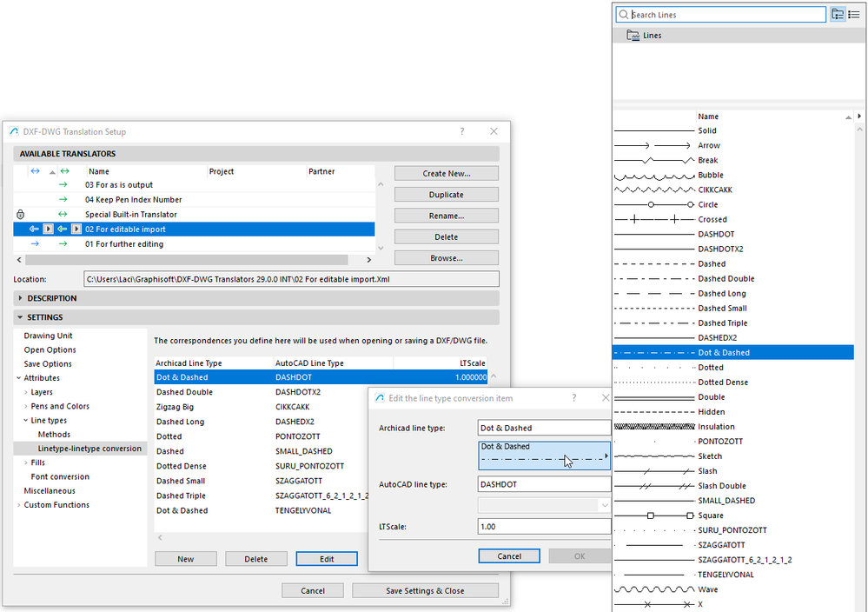This screenshot has width=868, height=612.
Task: Click New conversion item button
Action: point(185,559)
